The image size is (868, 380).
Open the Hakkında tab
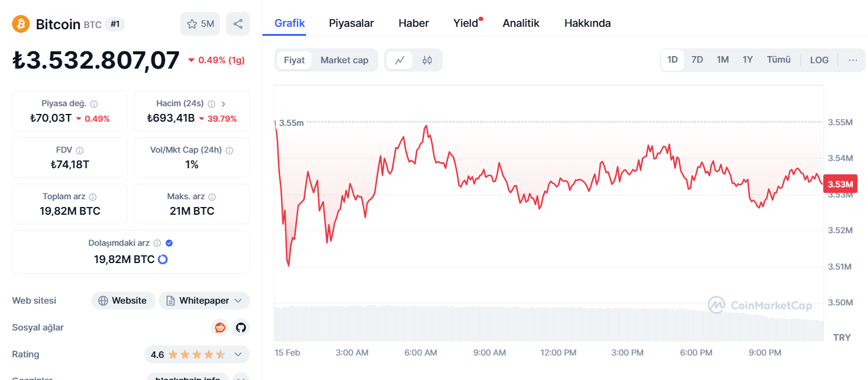point(588,23)
